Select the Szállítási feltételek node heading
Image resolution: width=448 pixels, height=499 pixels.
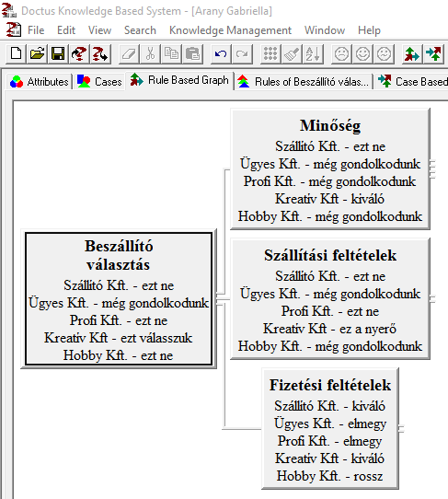(330, 255)
